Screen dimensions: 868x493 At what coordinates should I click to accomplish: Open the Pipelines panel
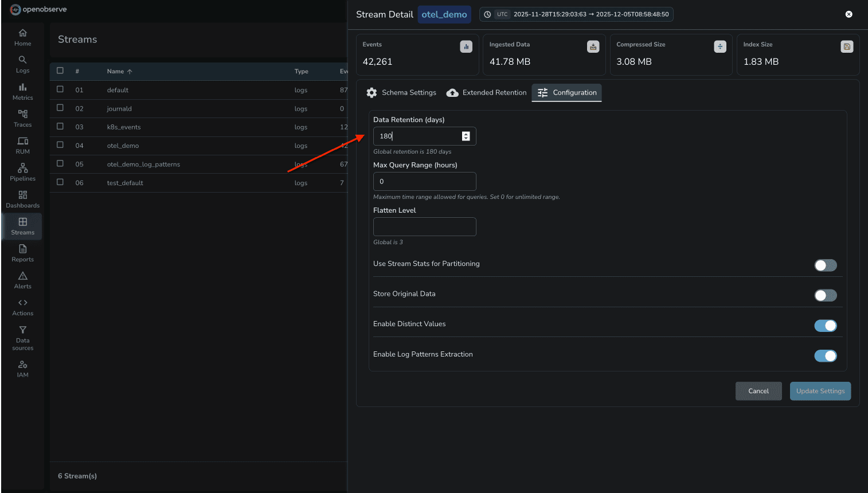[x=22, y=173]
